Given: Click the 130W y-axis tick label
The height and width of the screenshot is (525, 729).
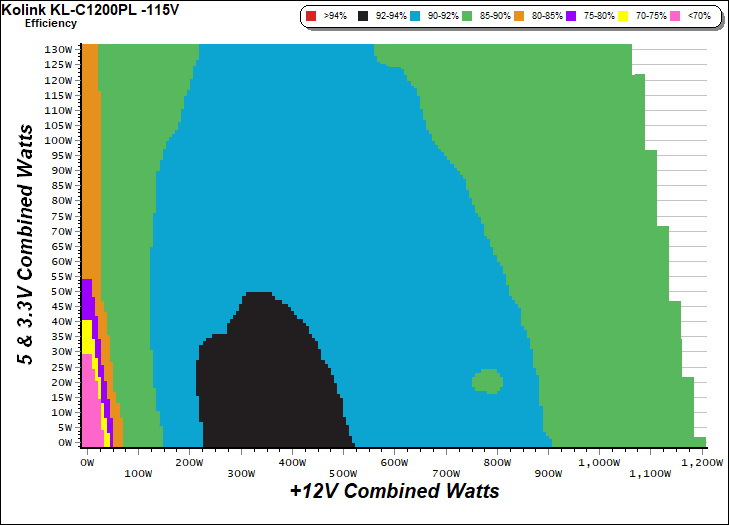Looking at the screenshot, I should (60, 49).
